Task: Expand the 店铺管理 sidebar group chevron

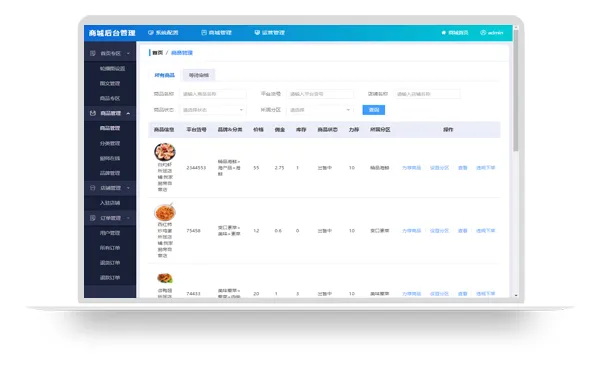Action: pyautogui.click(x=128, y=188)
